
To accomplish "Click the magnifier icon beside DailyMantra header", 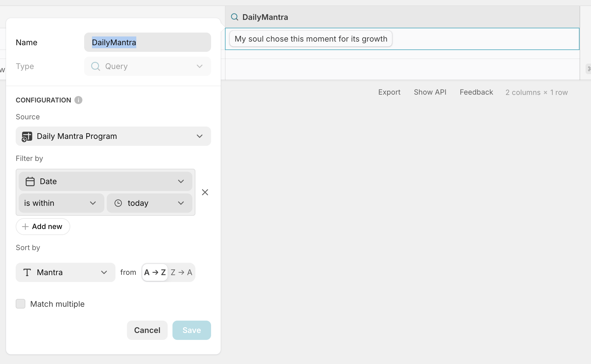I will click(x=235, y=17).
